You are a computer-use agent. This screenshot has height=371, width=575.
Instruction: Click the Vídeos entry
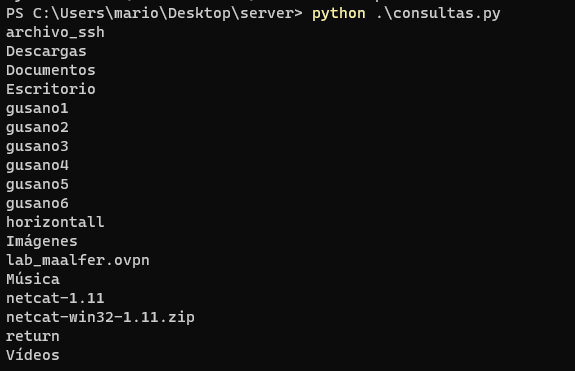(33, 355)
